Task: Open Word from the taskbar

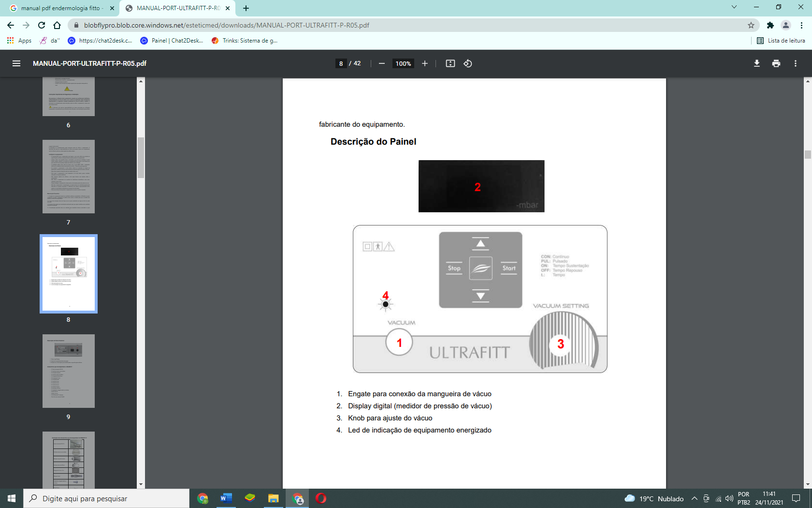Action: pyautogui.click(x=226, y=498)
